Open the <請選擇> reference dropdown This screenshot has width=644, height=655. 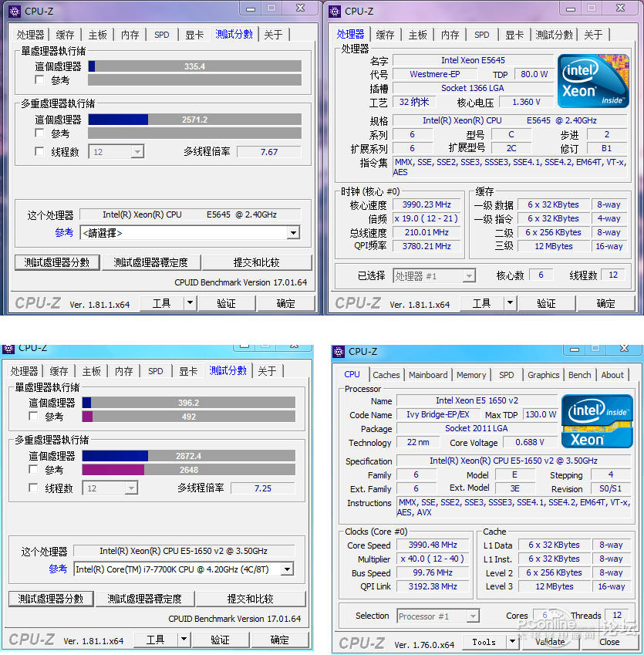294,233
